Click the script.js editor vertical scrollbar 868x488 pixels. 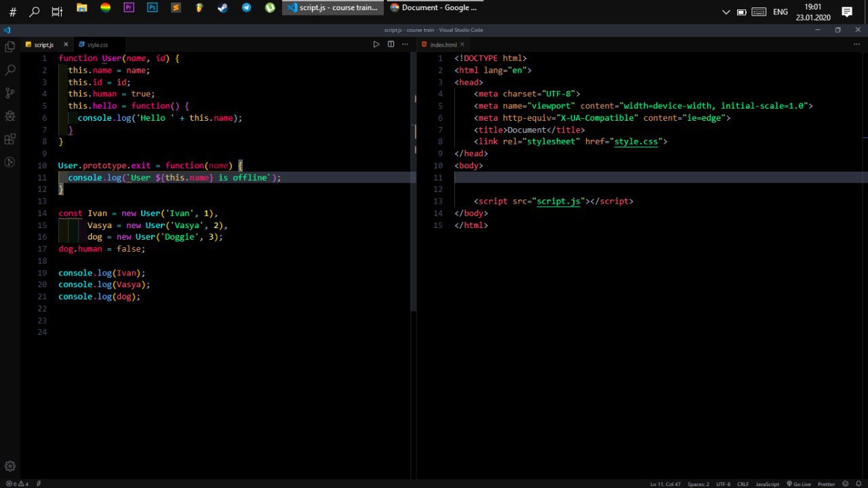click(x=413, y=204)
